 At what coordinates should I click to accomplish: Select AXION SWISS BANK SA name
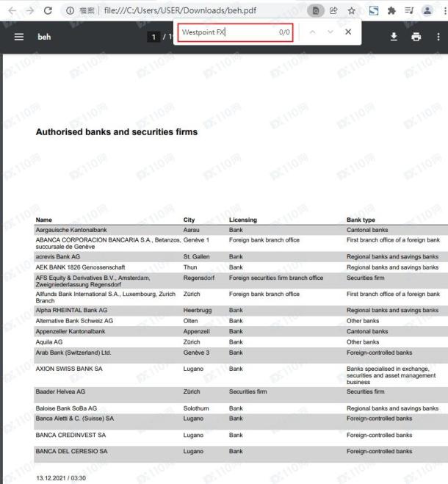pos(69,369)
